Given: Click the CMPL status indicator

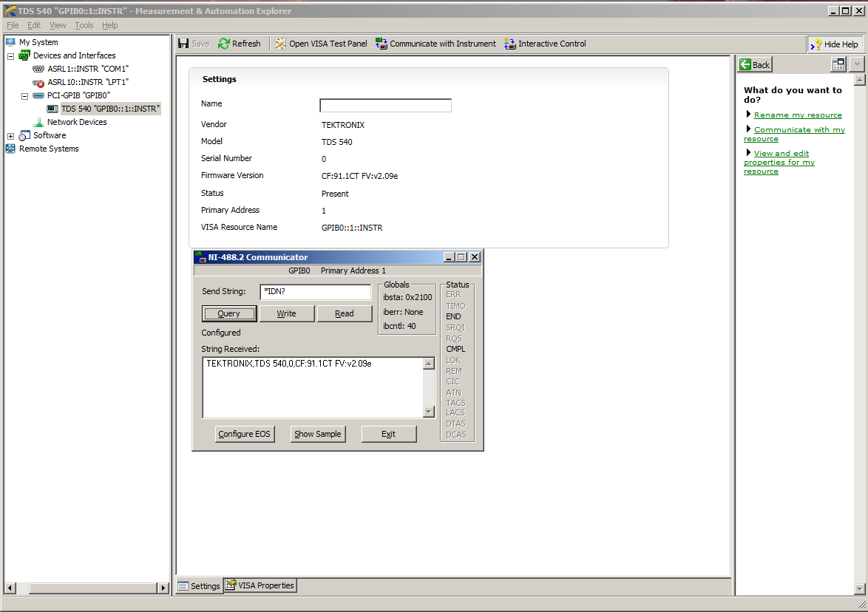Looking at the screenshot, I should tap(455, 349).
